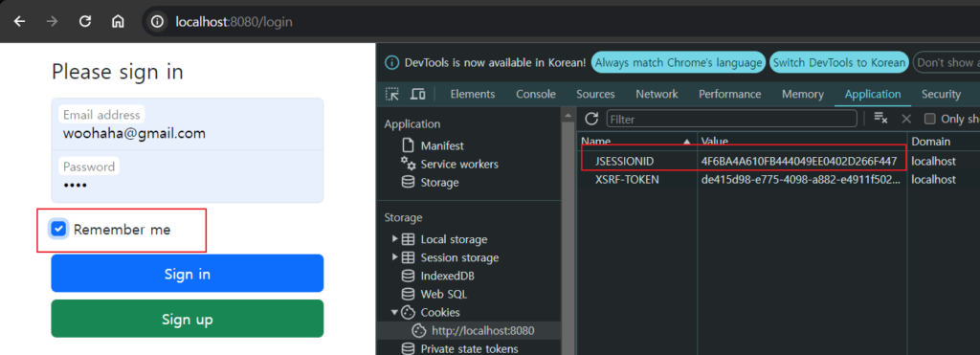
Task: Delete the selected cookie with the X icon
Action: click(x=906, y=119)
